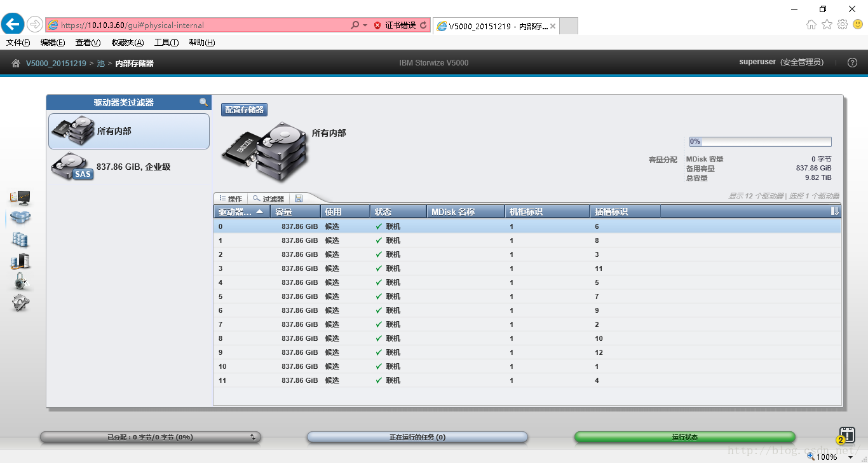This screenshot has height=463, width=868.
Task: Open the 工具(T) menu
Action: [166, 43]
